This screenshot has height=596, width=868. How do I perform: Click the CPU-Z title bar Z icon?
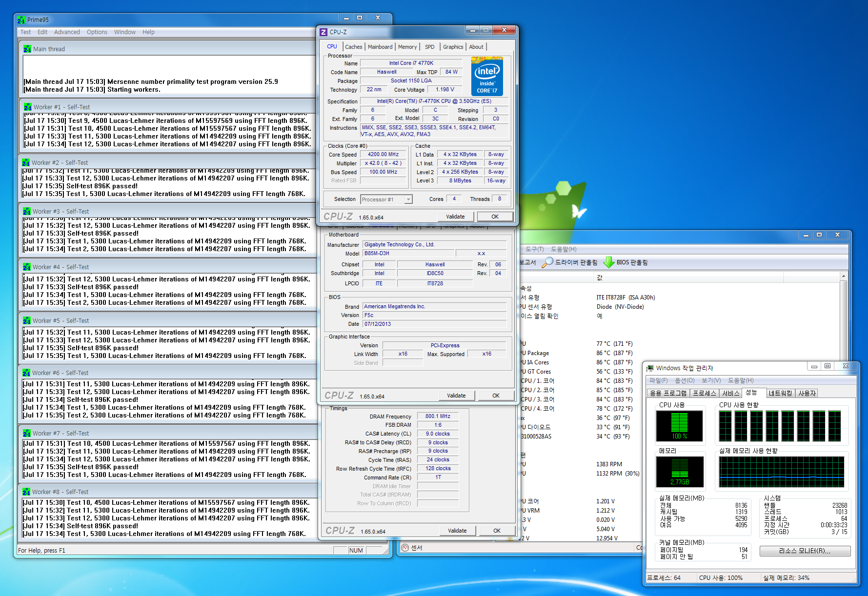pyautogui.click(x=323, y=32)
